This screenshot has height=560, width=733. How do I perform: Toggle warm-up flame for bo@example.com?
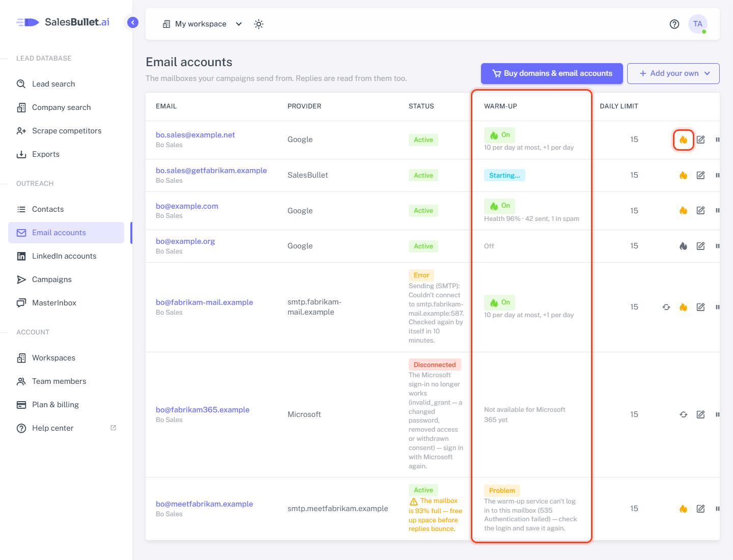click(684, 211)
